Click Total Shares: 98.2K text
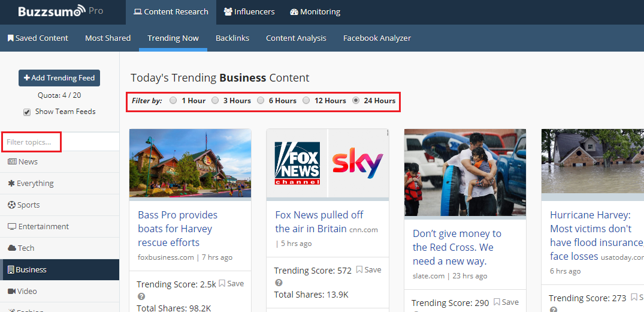 pos(174,308)
